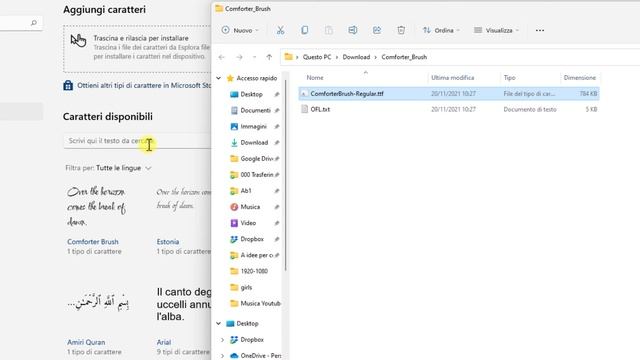
Task: Click Download in the address breadcrumb
Action: pos(356,57)
